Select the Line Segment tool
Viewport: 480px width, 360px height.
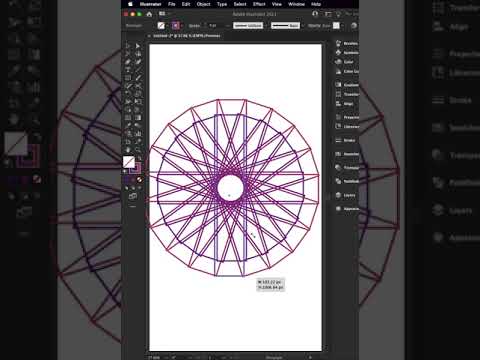point(138,70)
